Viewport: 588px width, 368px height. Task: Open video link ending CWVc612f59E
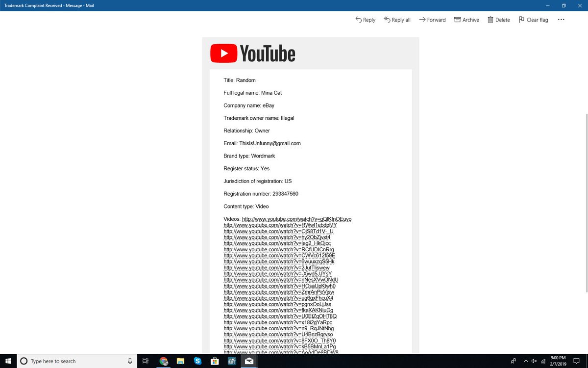(x=279, y=255)
